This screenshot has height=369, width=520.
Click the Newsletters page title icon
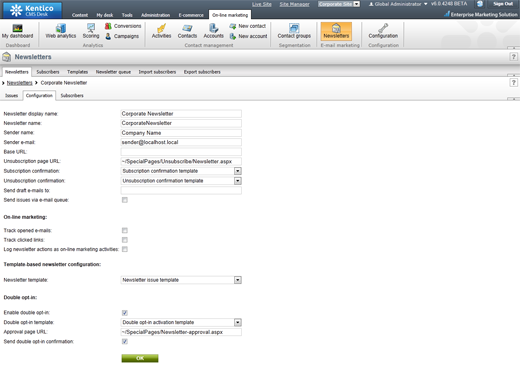coord(6,57)
